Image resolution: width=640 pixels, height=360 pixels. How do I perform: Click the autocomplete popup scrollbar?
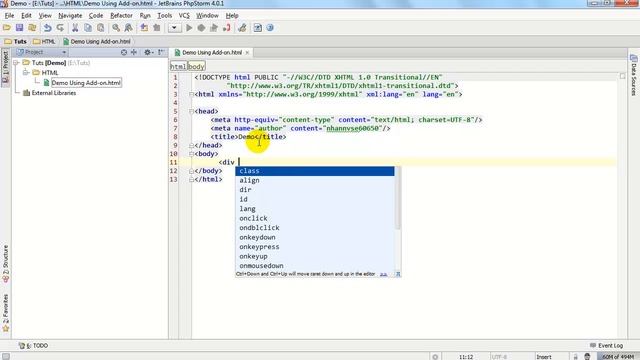(x=398, y=198)
